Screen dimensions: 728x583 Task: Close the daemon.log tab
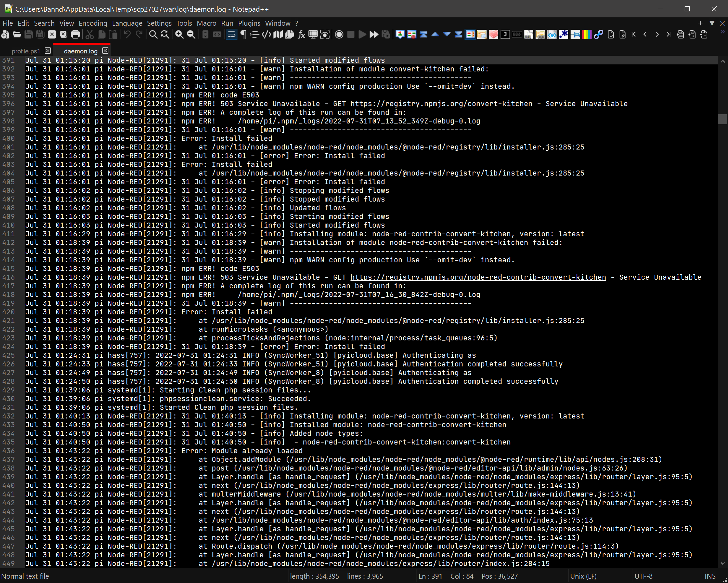[105, 51]
